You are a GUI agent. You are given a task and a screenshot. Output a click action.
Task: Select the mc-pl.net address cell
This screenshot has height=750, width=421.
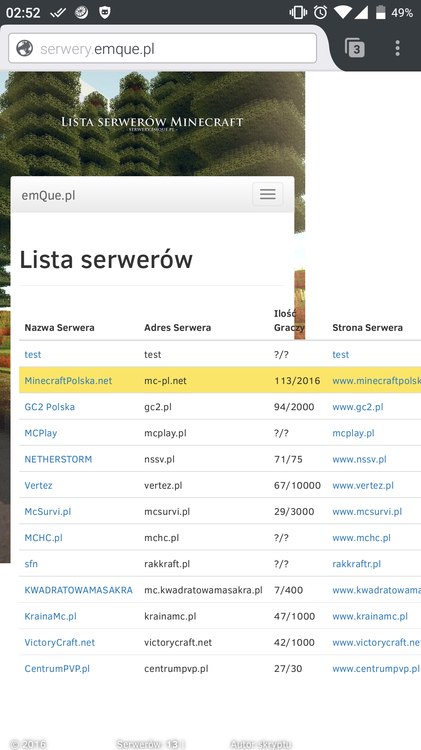(x=165, y=381)
